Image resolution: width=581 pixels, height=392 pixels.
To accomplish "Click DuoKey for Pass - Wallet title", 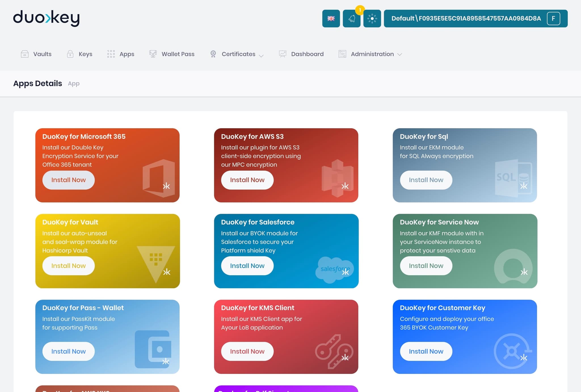I will tap(83, 308).
